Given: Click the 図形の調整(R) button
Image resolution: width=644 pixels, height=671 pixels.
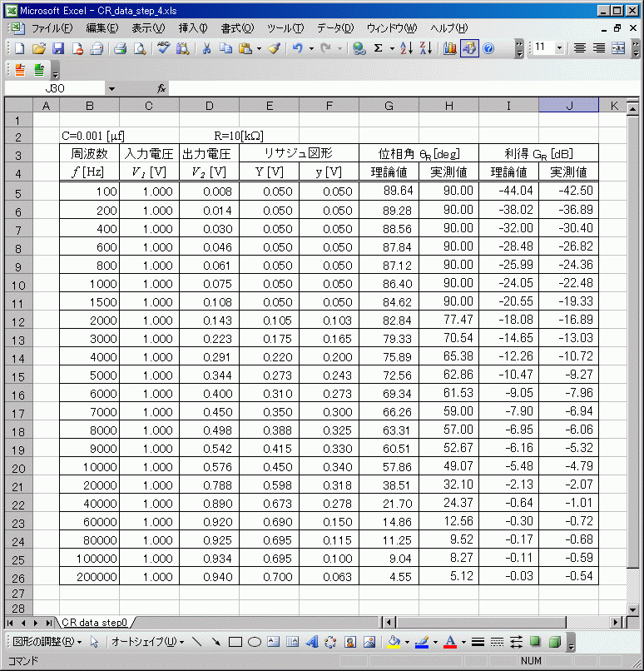Looking at the screenshot, I should [49, 642].
